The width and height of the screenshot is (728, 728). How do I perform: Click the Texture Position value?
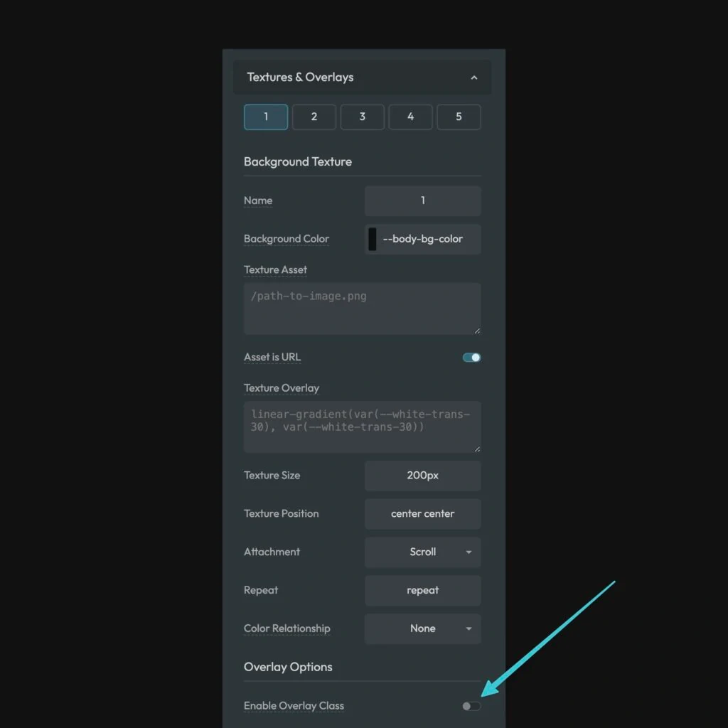coord(422,513)
